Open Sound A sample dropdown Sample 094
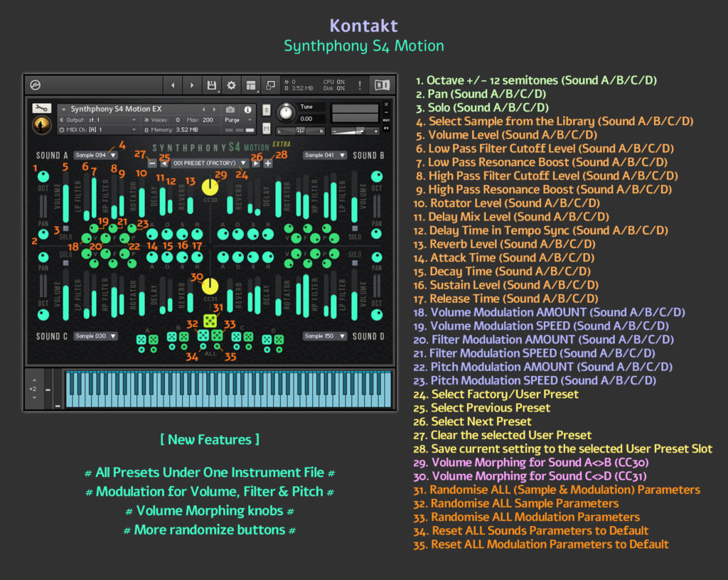 pos(95,155)
